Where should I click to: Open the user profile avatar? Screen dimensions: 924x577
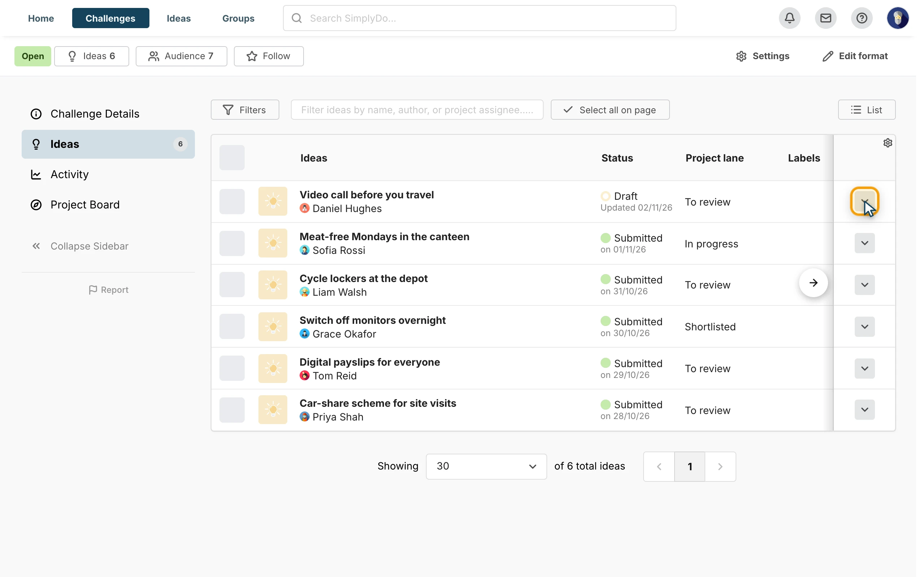click(897, 18)
